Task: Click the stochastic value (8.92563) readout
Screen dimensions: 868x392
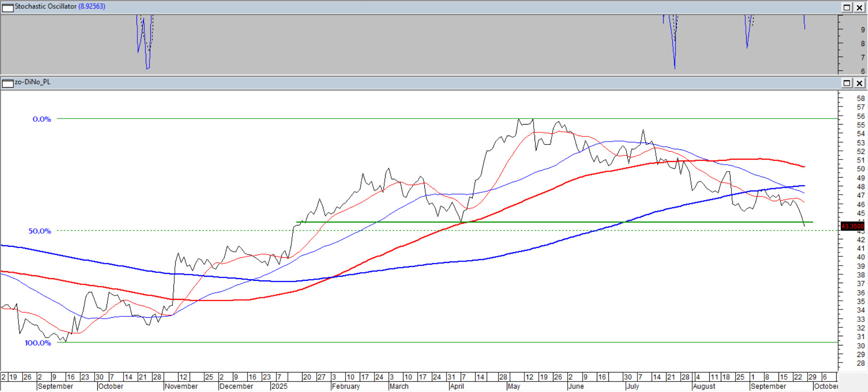Action: click(92, 6)
